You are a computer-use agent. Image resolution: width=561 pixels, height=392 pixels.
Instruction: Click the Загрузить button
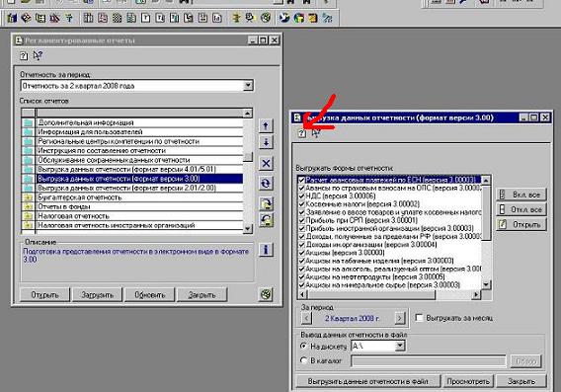click(98, 294)
